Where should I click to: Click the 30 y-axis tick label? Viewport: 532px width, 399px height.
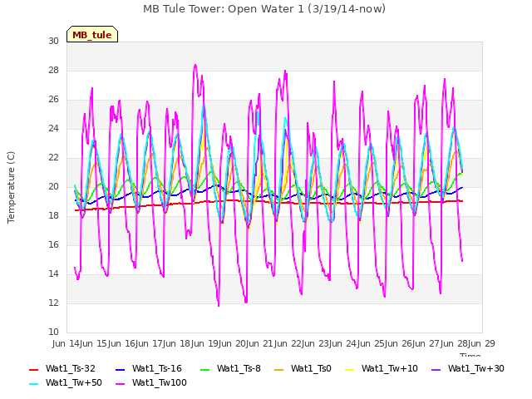[x=53, y=41]
